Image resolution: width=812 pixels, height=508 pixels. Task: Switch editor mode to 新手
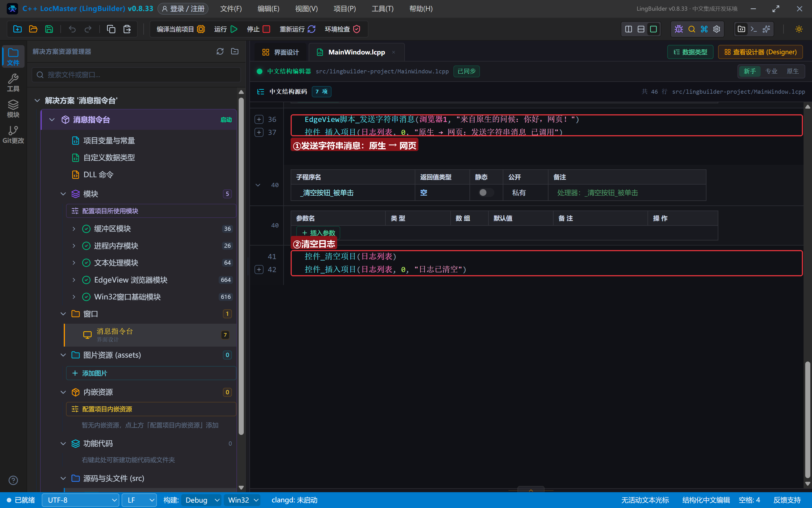pyautogui.click(x=750, y=71)
